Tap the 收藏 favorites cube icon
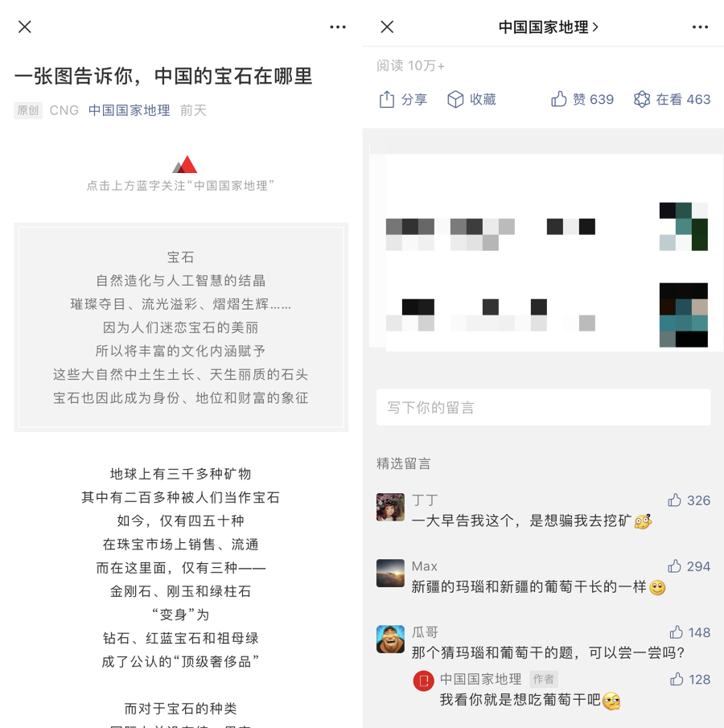 tap(455, 99)
